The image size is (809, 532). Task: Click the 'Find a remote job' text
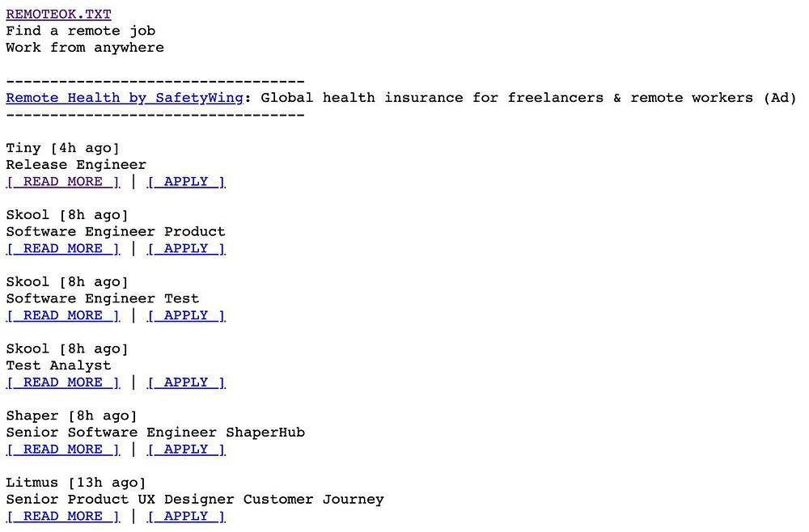point(80,31)
